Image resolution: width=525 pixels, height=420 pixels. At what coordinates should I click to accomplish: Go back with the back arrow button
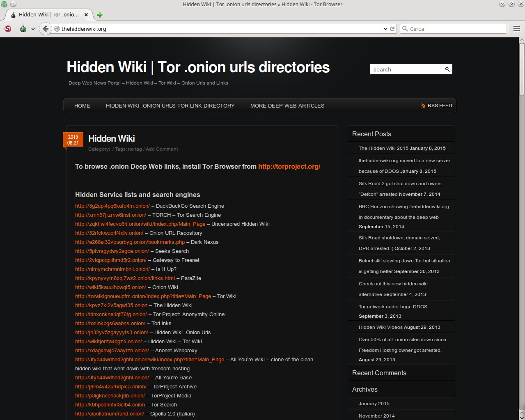46,29
